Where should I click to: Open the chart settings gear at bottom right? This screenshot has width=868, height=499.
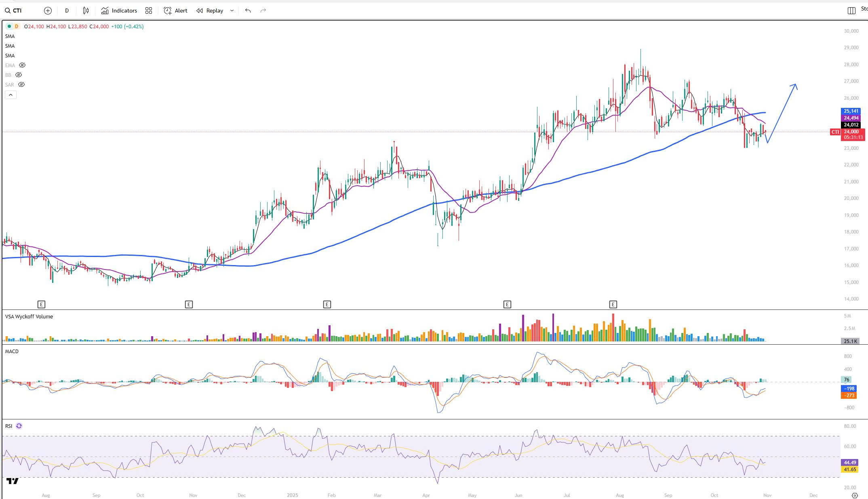point(854,495)
